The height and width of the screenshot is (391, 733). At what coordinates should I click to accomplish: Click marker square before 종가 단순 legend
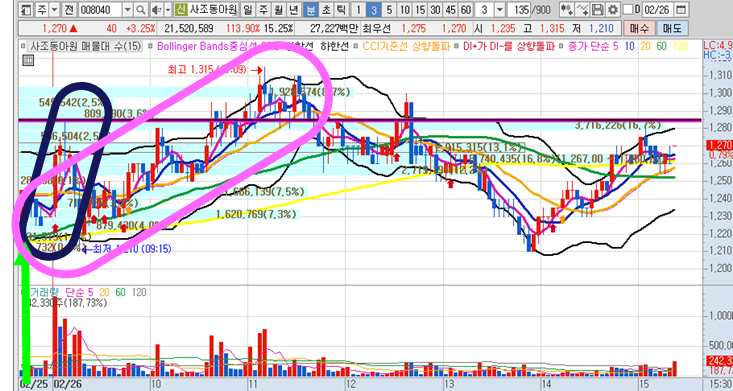pos(562,46)
